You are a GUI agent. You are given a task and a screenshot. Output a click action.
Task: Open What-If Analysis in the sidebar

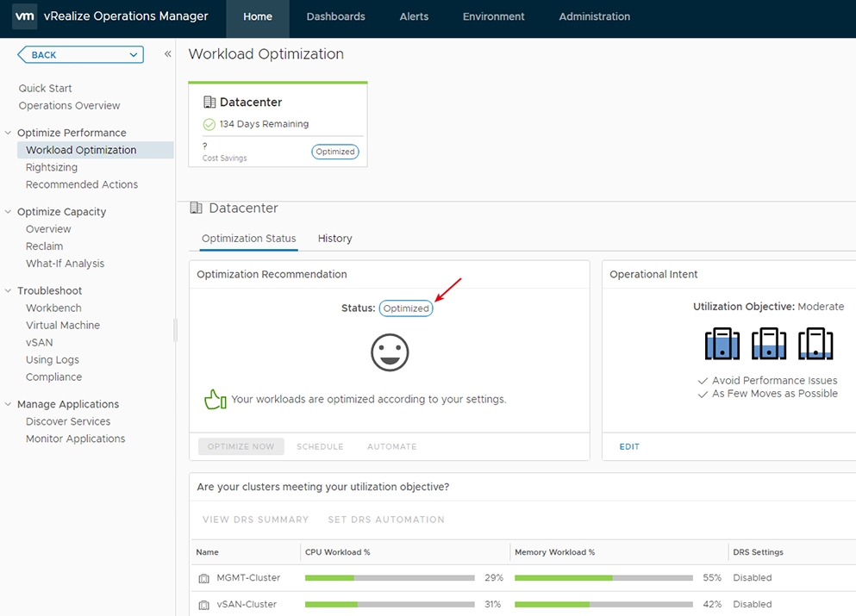65,264
